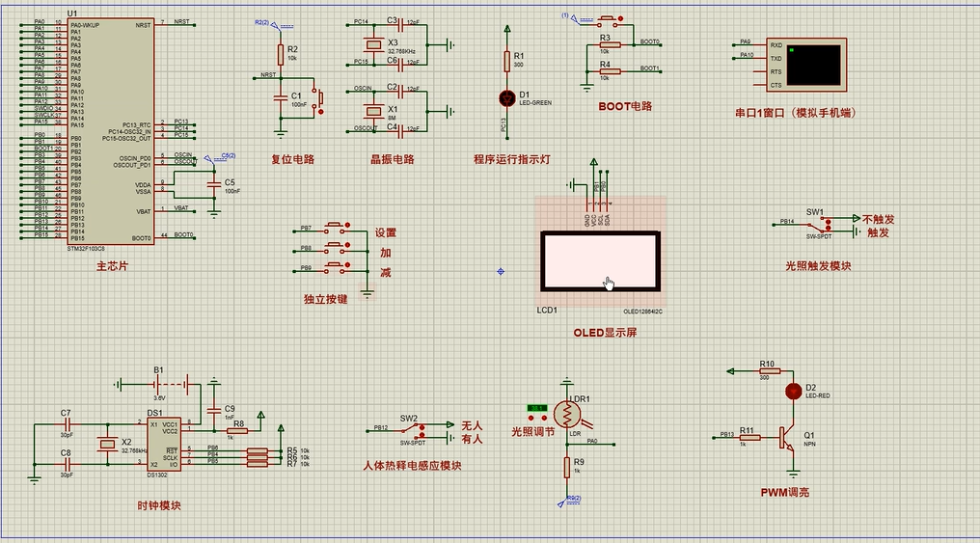
Task: Click the 光照调节 label
Action: click(x=533, y=432)
